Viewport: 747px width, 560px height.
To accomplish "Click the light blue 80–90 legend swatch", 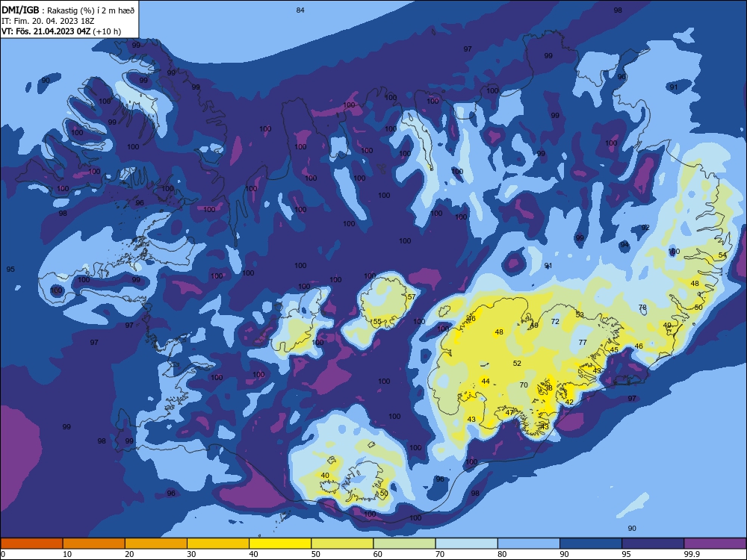I will tap(529, 544).
